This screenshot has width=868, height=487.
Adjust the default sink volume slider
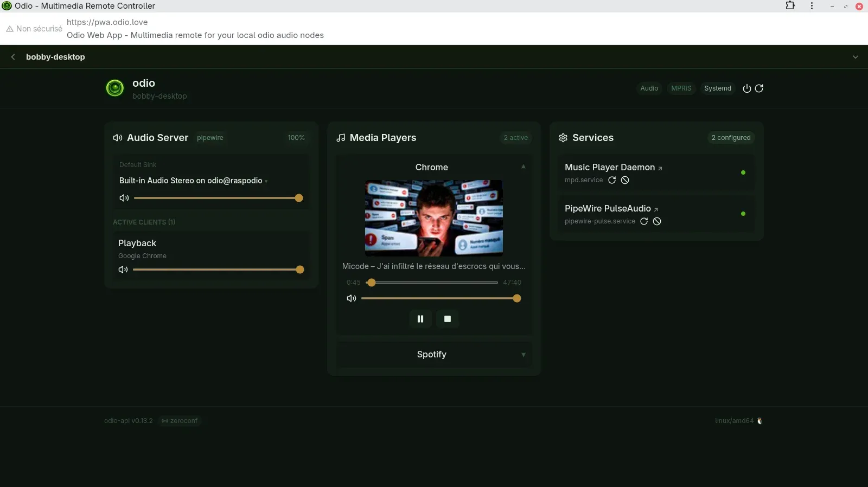218,198
